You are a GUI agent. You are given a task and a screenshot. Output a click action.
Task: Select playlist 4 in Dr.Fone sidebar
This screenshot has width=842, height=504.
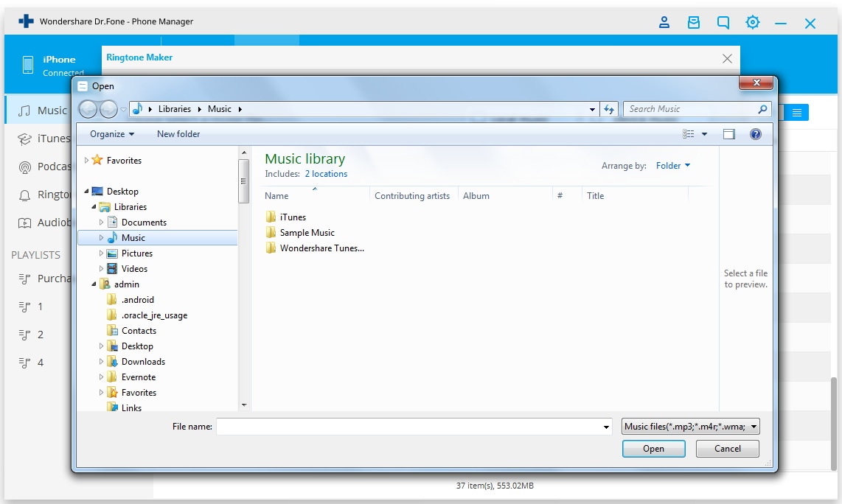pyautogui.click(x=31, y=363)
